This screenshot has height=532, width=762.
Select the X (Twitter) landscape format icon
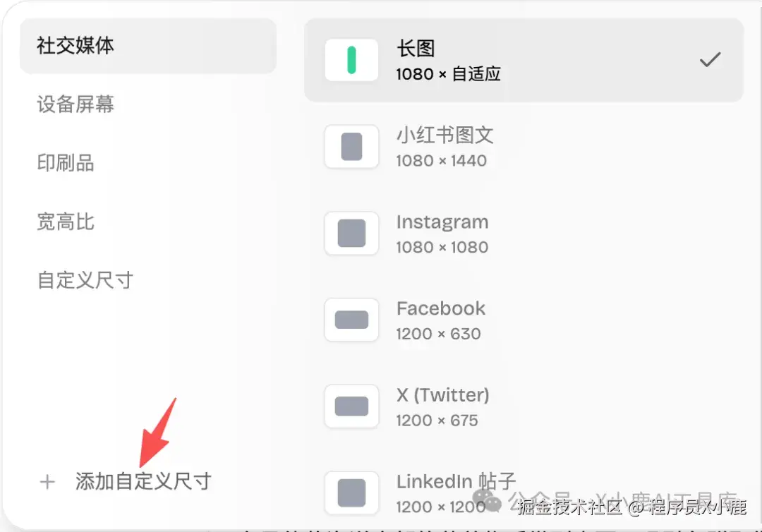pyautogui.click(x=351, y=406)
